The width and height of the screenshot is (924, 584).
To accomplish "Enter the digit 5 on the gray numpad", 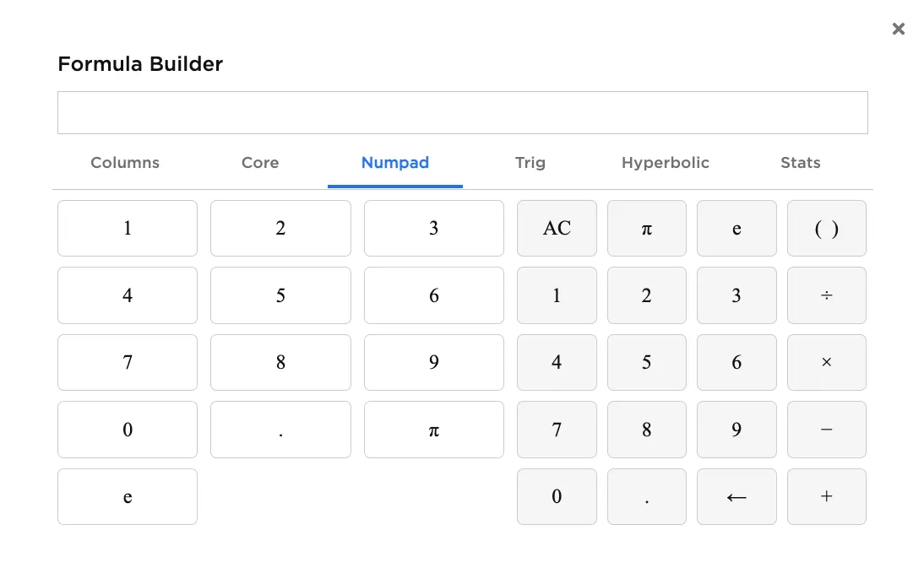I will tap(647, 362).
